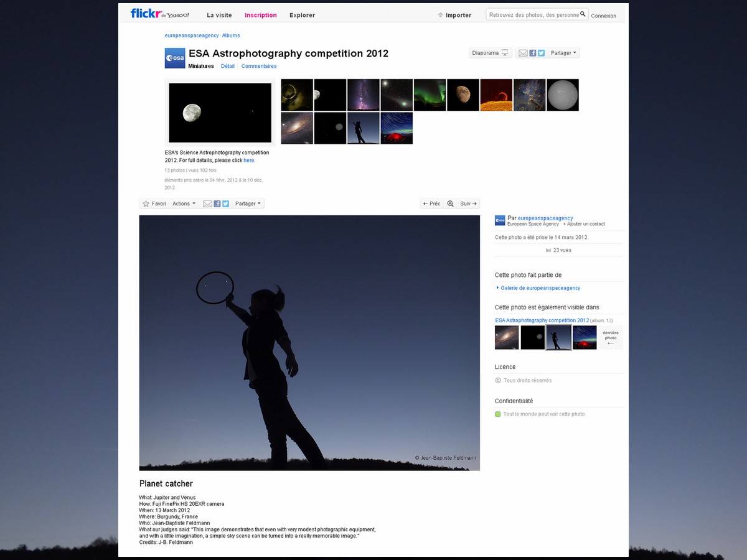Share album on Facebook icon

(x=533, y=53)
